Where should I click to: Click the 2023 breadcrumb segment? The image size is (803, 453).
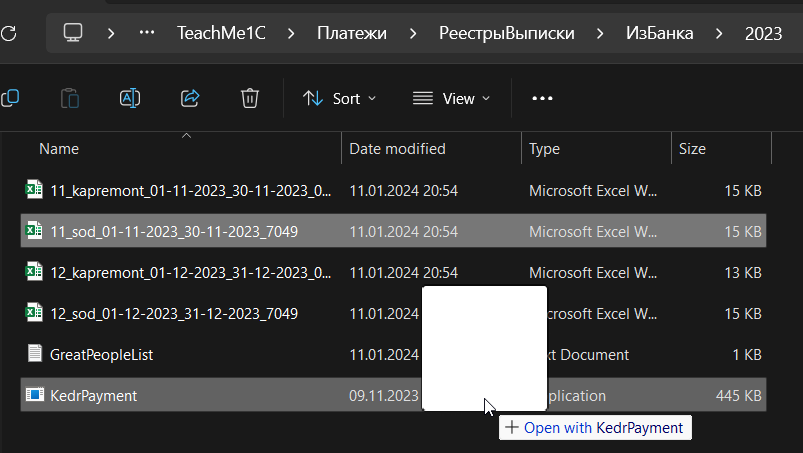[x=763, y=34]
